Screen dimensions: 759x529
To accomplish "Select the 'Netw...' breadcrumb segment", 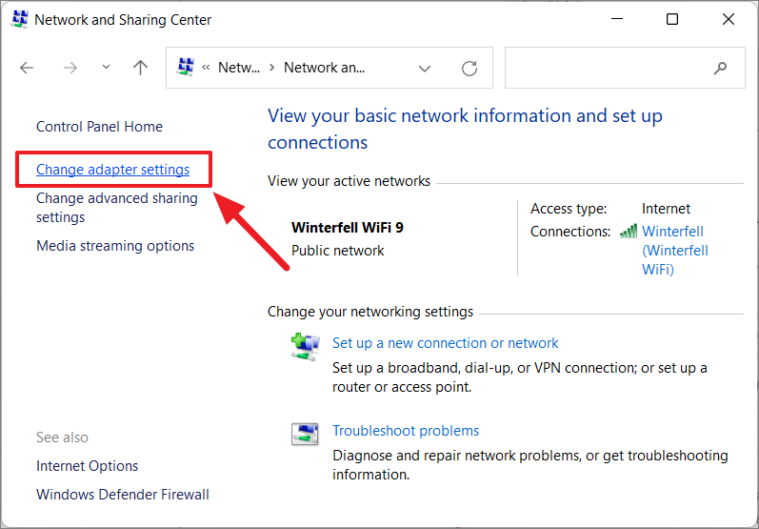I will tap(239, 68).
